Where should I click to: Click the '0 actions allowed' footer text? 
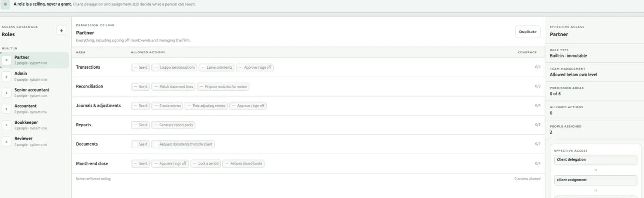click(527, 179)
